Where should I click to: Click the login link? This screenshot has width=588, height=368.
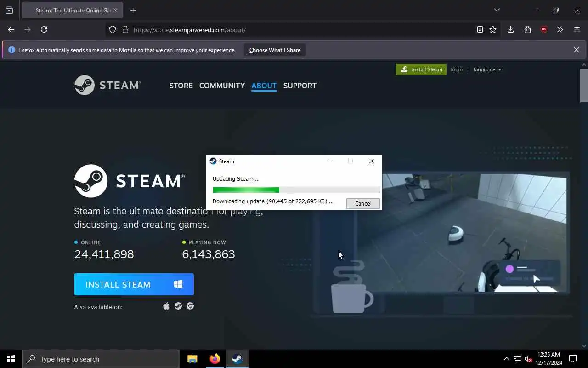coord(457,69)
